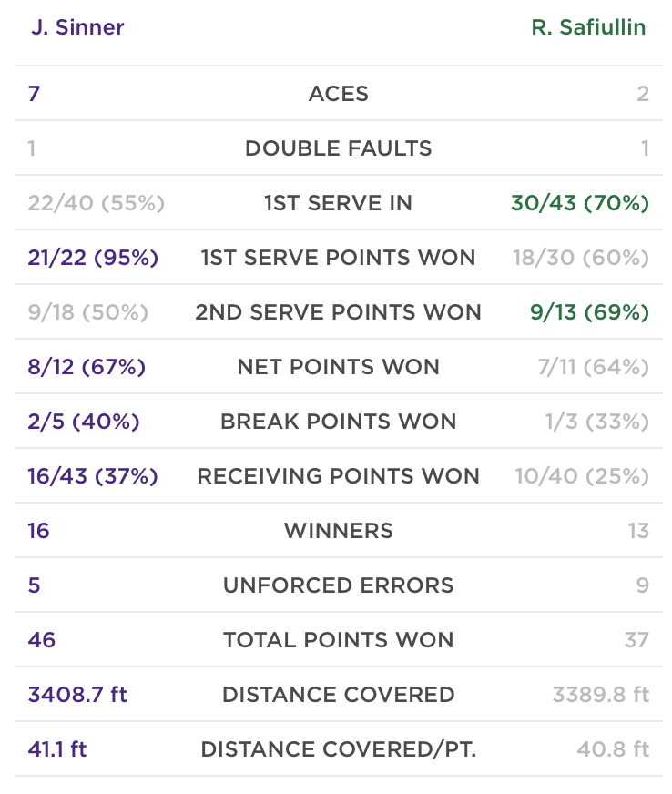Open J. Sinner player name link
The height and width of the screenshot is (794, 672).
pyautogui.click(x=77, y=27)
